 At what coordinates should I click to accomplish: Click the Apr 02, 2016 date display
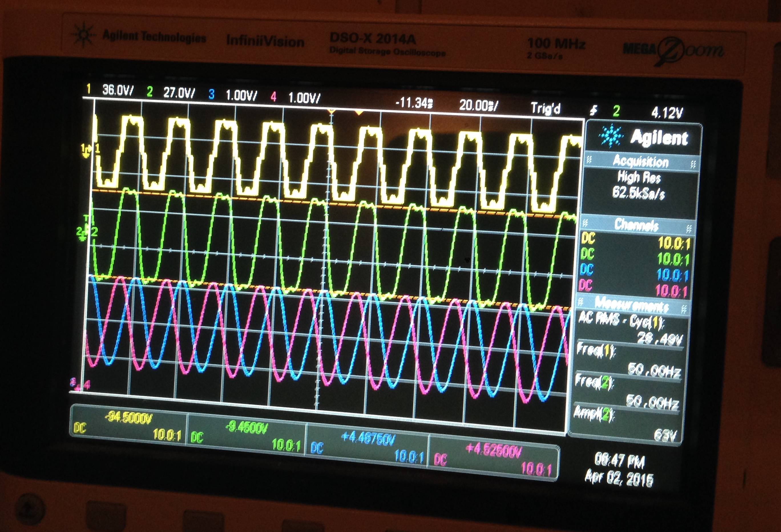[x=619, y=478]
